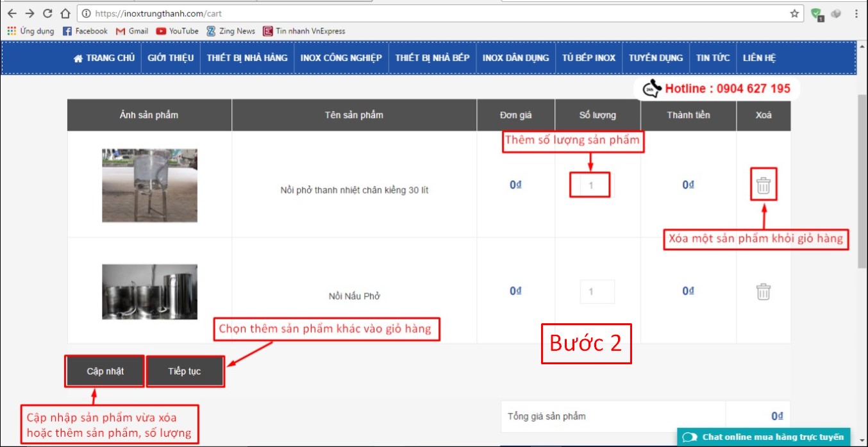Open the Zing News bookmark
This screenshot has width=868, height=447.
[231, 31]
